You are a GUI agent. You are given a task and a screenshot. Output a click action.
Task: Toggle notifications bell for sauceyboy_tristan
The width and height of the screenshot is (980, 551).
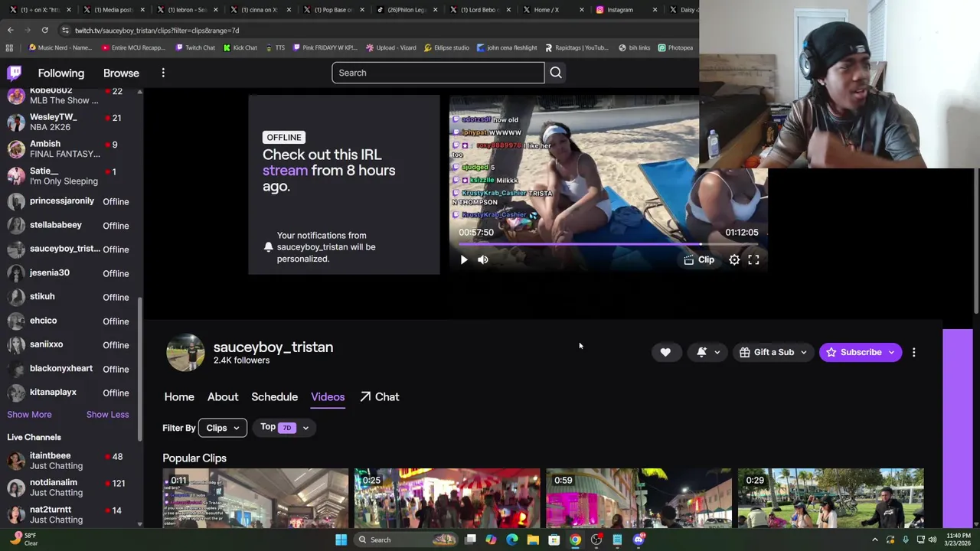click(x=701, y=352)
